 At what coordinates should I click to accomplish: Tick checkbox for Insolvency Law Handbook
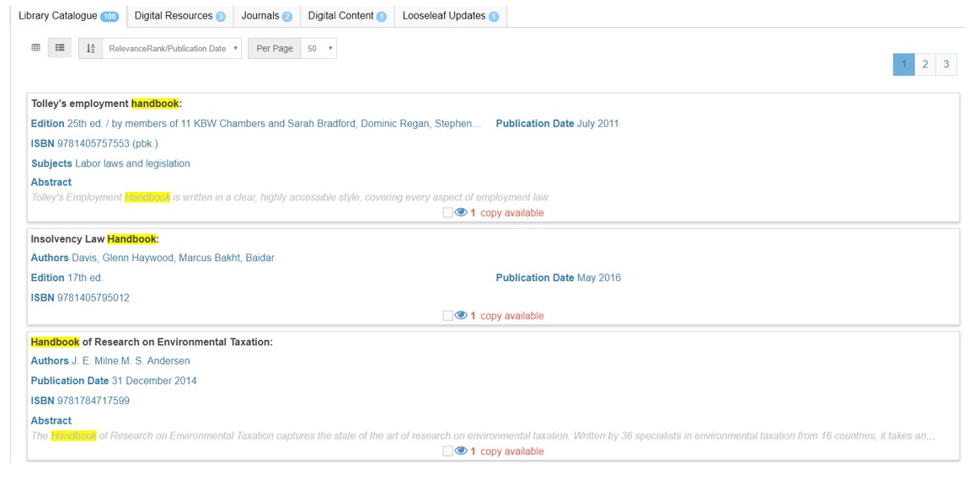pos(447,316)
